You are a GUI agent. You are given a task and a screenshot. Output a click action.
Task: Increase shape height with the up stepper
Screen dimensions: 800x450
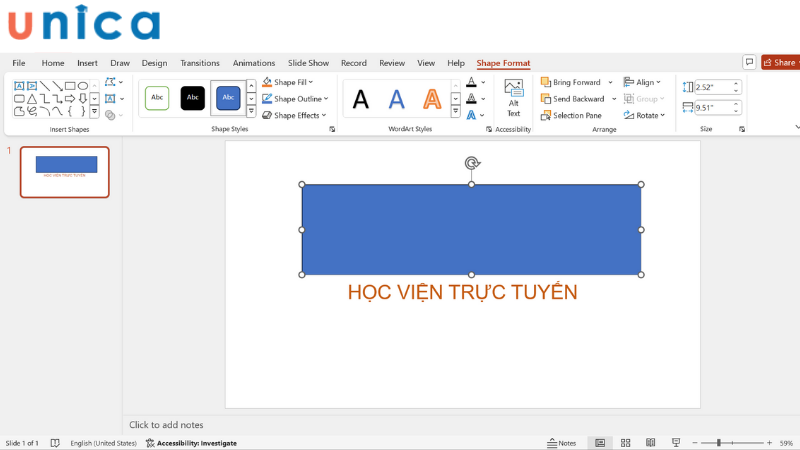[736, 84]
